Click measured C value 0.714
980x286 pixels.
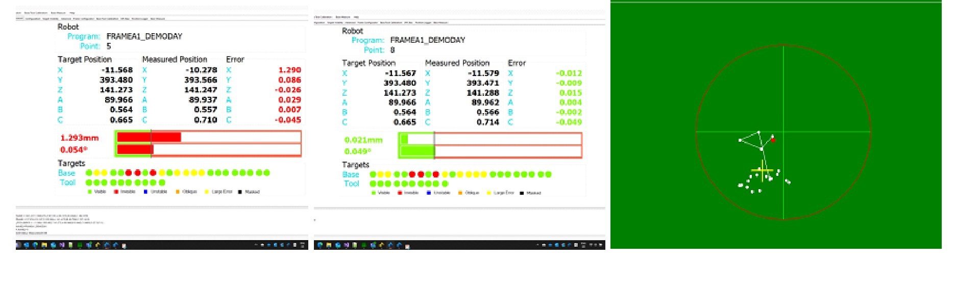pyautogui.click(x=488, y=122)
